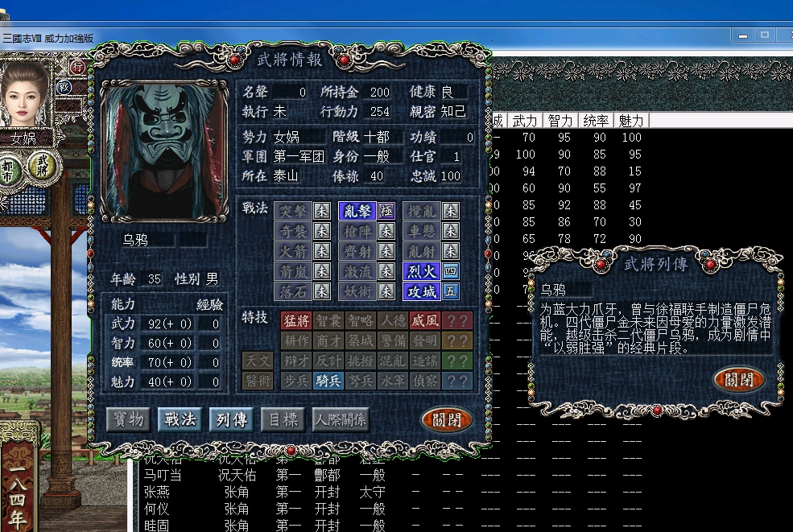Click the blue 騎兵 special skill
Image resolution: width=793 pixels, height=532 pixels.
click(328, 381)
